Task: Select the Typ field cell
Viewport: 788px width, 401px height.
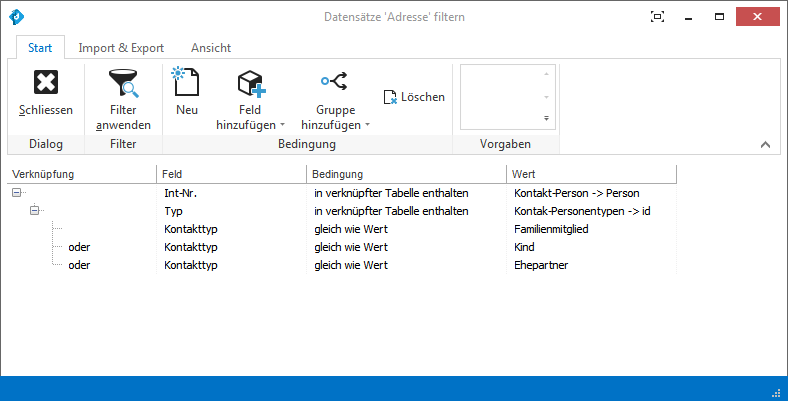Action: coord(232,211)
